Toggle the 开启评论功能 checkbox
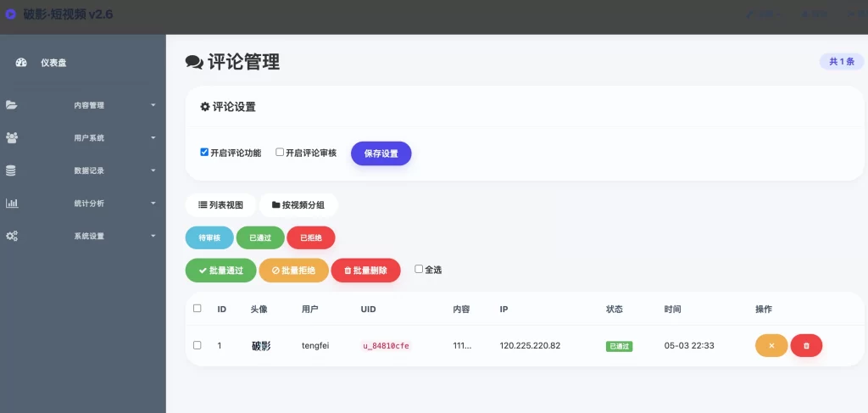 (204, 153)
